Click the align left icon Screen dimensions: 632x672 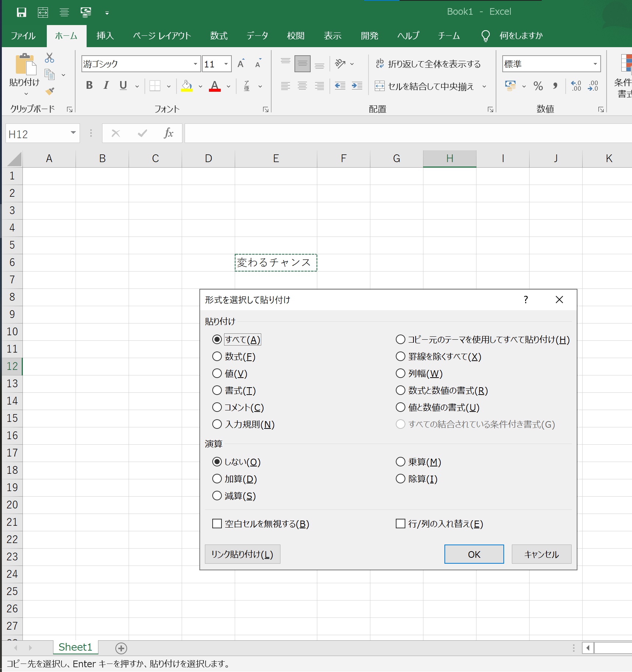[285, 86]
